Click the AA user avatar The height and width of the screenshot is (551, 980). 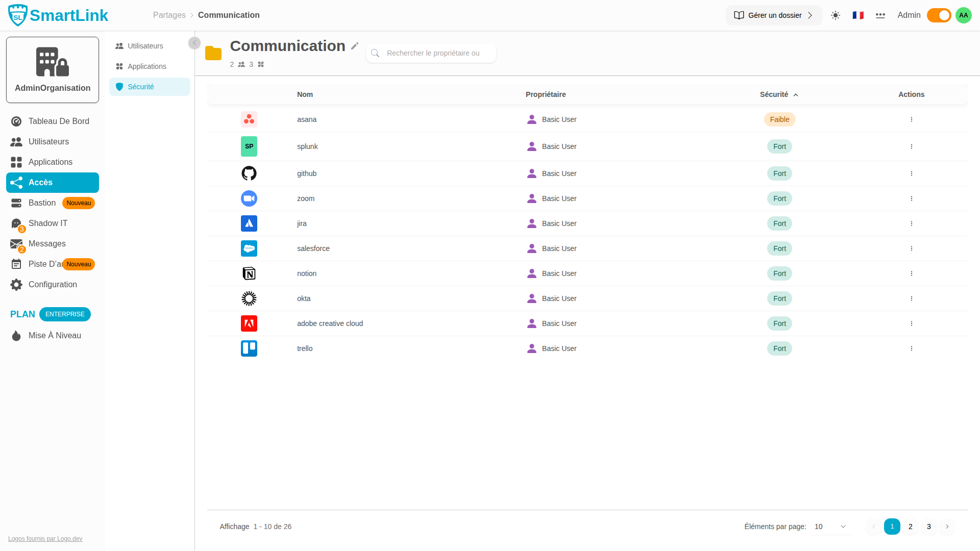[x=964, y=15]
